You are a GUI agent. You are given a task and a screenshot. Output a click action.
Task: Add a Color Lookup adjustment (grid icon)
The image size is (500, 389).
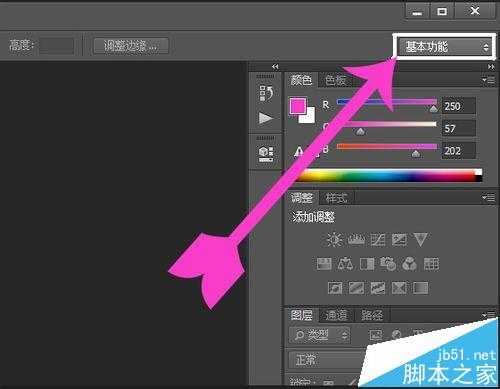tap(431, 264)
